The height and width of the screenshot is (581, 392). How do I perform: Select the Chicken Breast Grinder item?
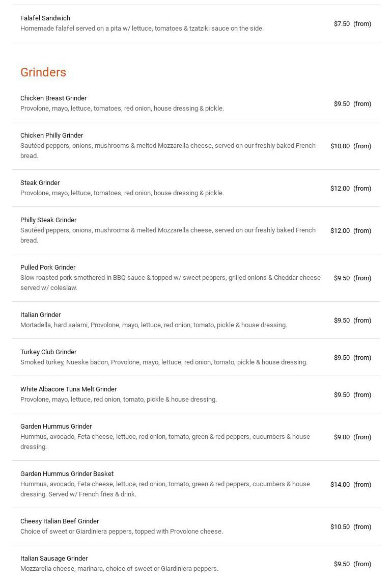click(53, 98)
